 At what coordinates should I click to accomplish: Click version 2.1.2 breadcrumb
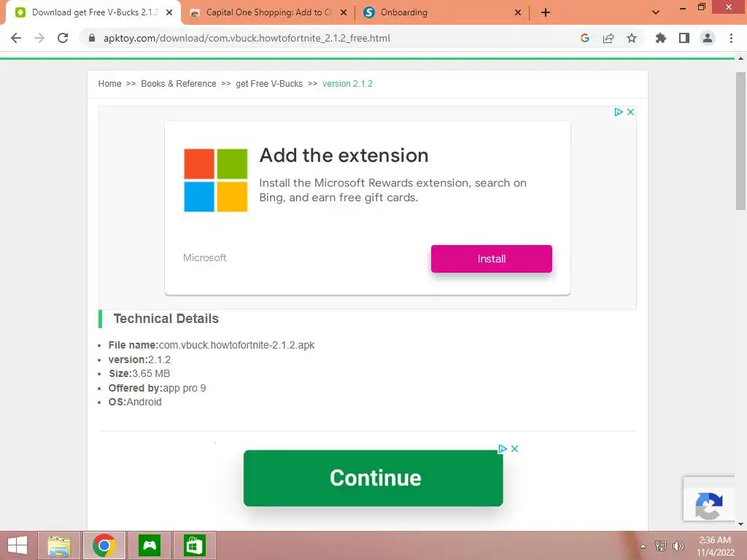click(347, 84)
